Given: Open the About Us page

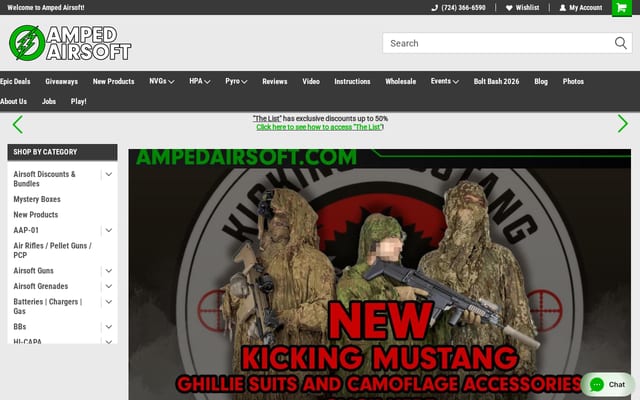Looking at the screenshot, I should [13, 101].
